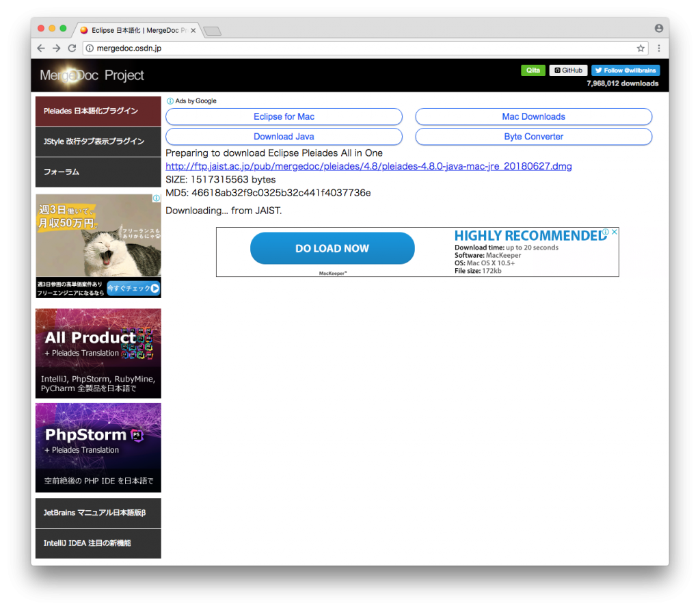Screen dimensions: 700x610
Task: Click the ad info icon on MacKeeper banner
Action: pyautogui.click(x=605, y=233)
